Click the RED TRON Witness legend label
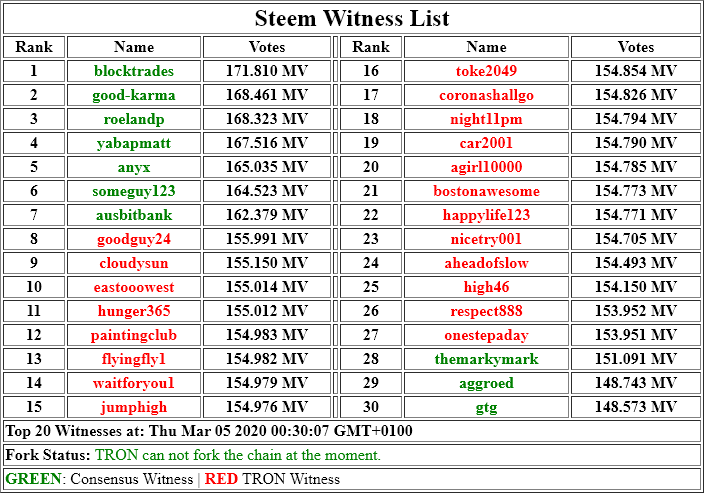The width and height of the screenshot is (704, 493). coord(272,479)
